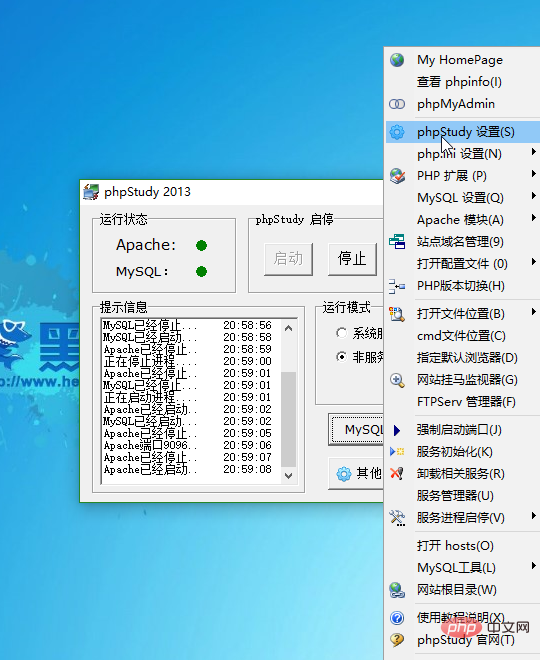The height and width of the screenshot is (660, 540).
Task: Click the open file location icon
Action: click(397, 314)
